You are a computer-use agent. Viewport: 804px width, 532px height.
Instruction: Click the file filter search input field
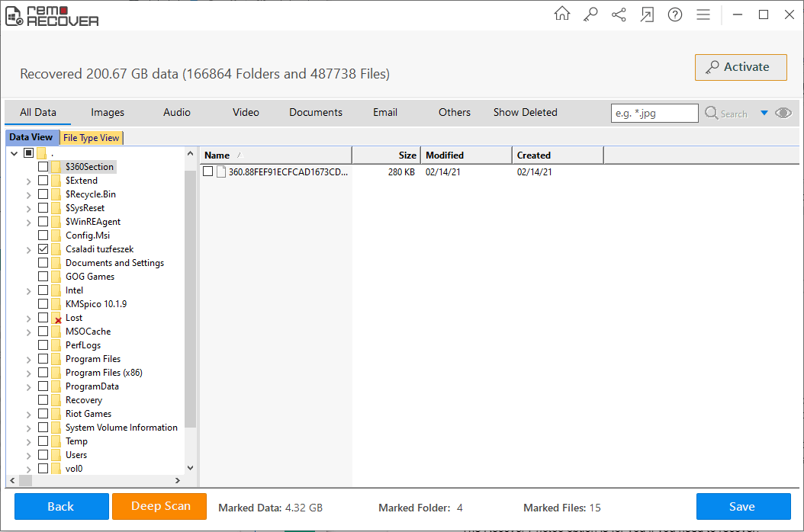point(654,114)
